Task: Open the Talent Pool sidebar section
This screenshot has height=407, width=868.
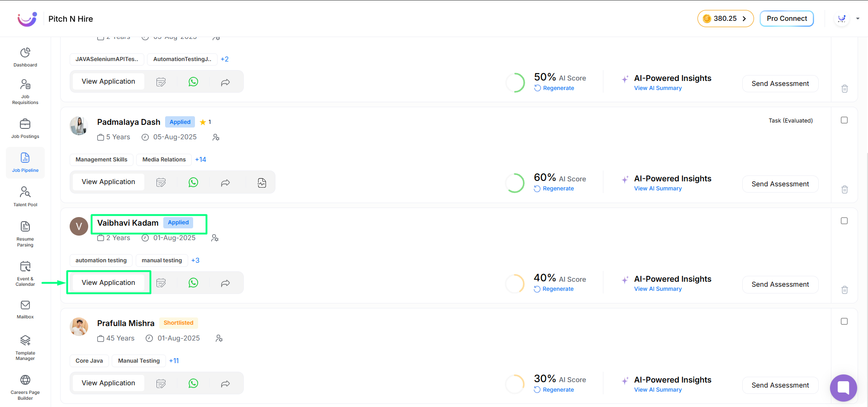Action: [25, 196]
